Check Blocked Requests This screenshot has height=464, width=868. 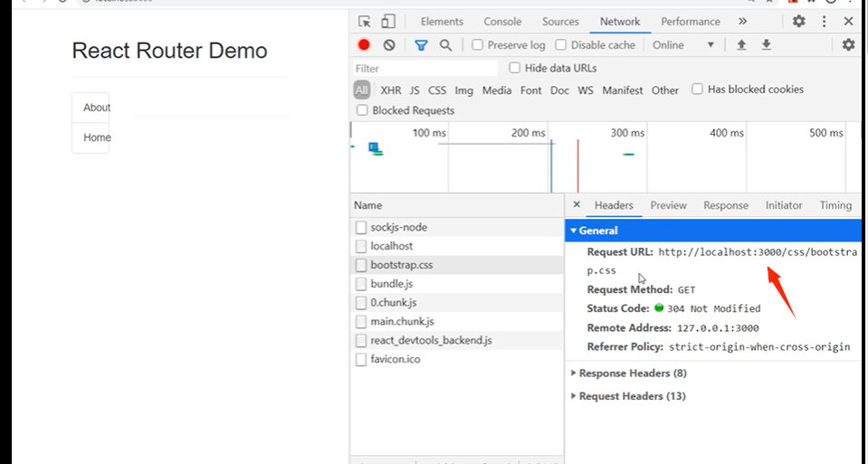[x=362, y=110]
